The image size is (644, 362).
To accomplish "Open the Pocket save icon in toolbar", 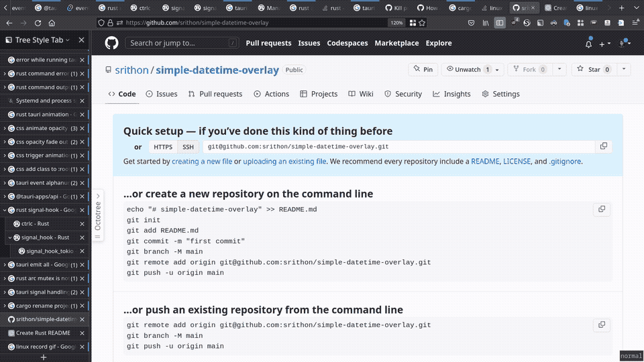I will point(471,23).
